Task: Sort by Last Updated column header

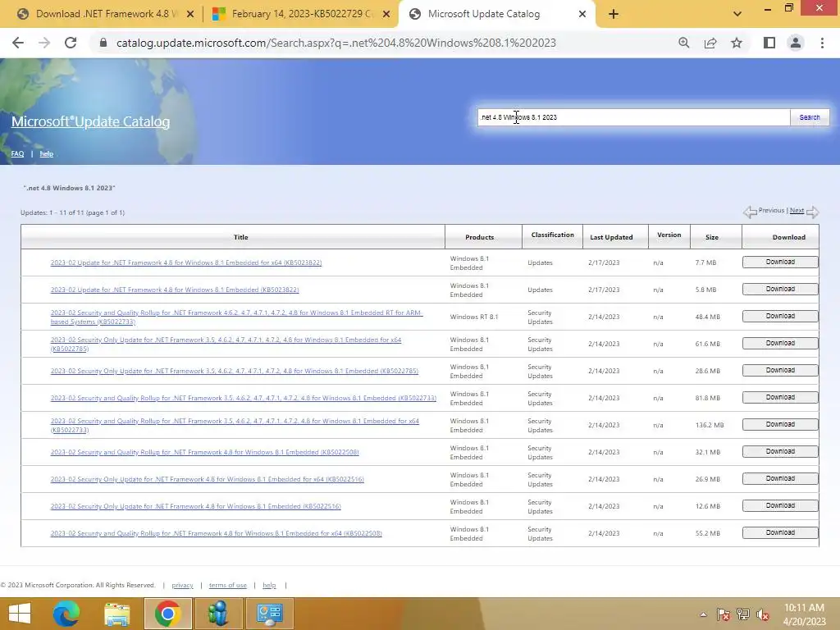Action: [611, 237]
